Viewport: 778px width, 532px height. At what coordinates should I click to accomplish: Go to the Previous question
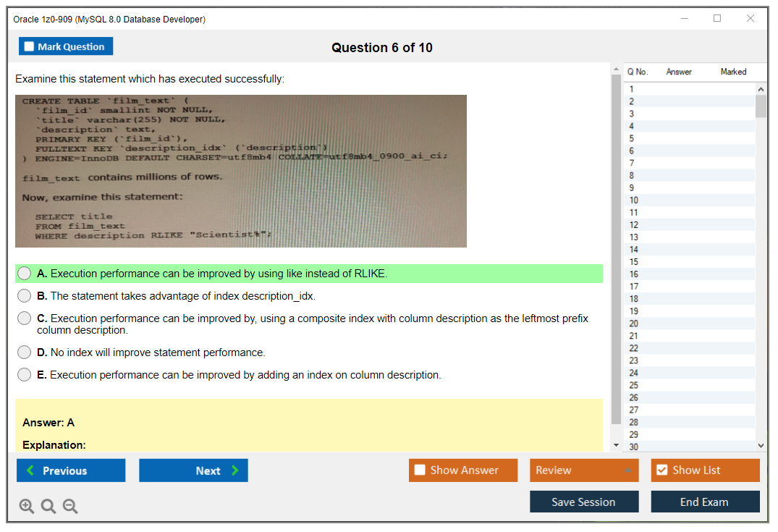pos(71,470)
